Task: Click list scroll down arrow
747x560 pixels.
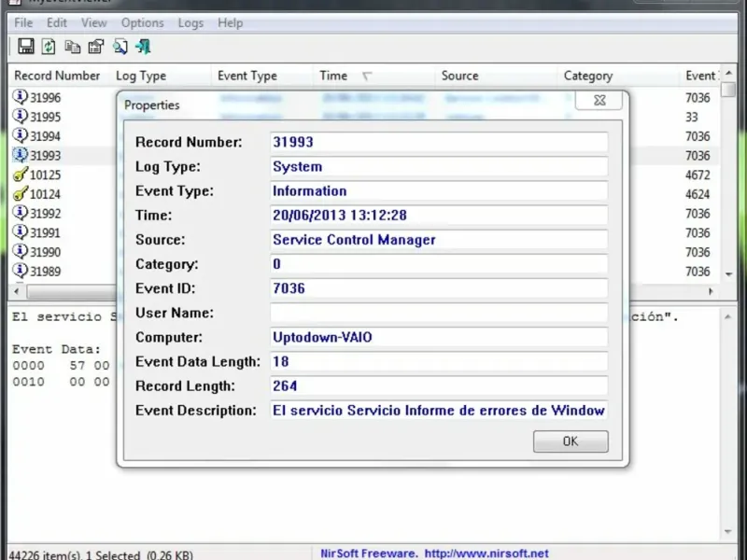Action: 728,274
